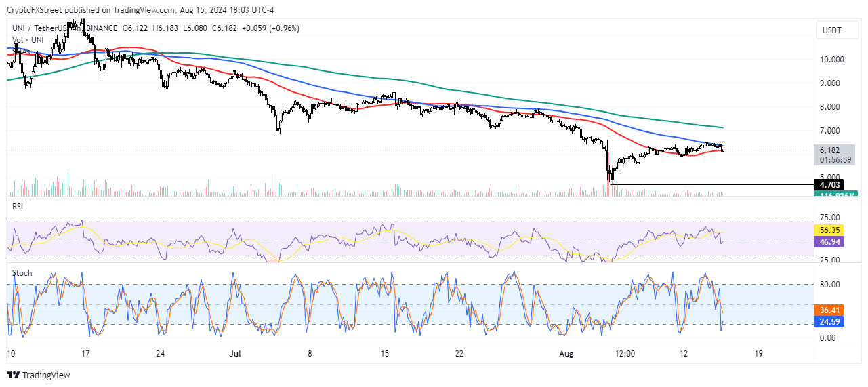Click the UNI / TetherUS symbol title
Screen dimensions: 868x387
point(41,28)
